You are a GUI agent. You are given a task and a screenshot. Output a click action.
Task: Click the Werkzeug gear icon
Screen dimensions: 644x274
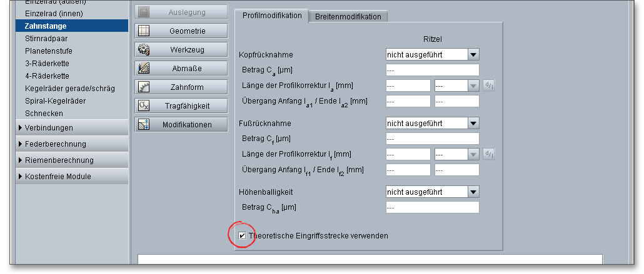144,49
